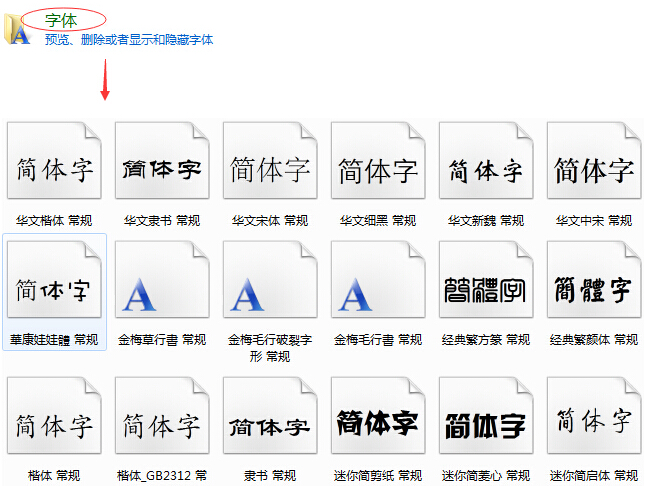The image size is (645, 486).
Task: Select the 金梅毛行破裂字形 font icon
Action: tap(270, 279)
